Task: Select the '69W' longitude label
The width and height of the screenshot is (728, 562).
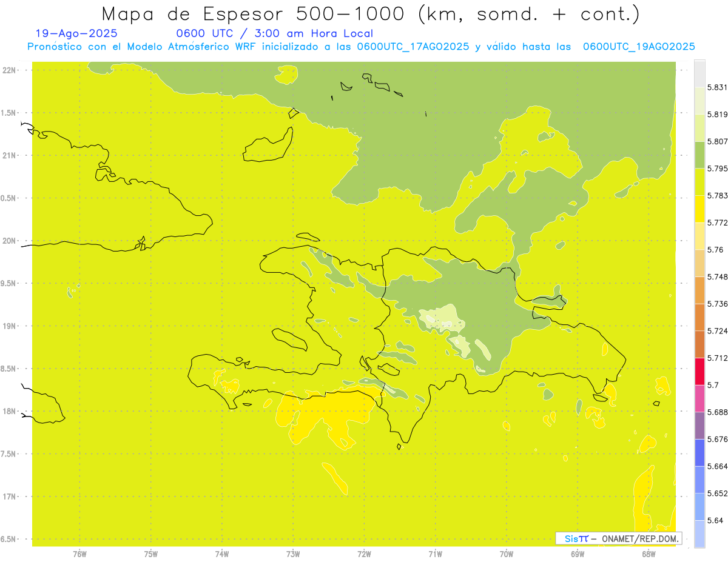Action: (578, 555)
